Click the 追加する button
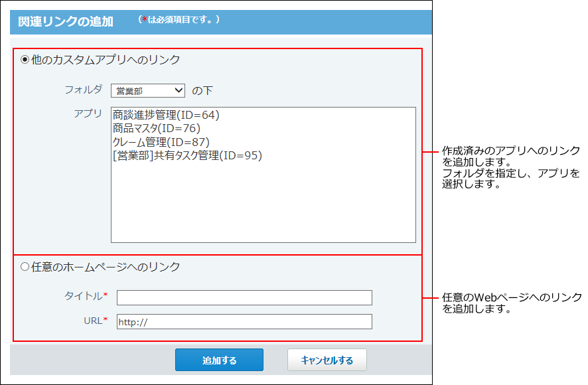Viewport: 588px width, 385px height. (220, 360)
